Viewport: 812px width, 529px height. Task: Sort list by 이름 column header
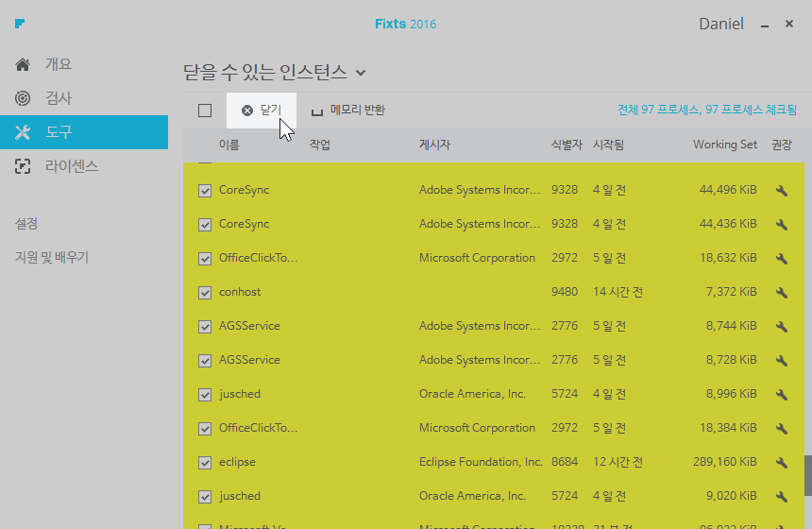click(x=228, y=145)
